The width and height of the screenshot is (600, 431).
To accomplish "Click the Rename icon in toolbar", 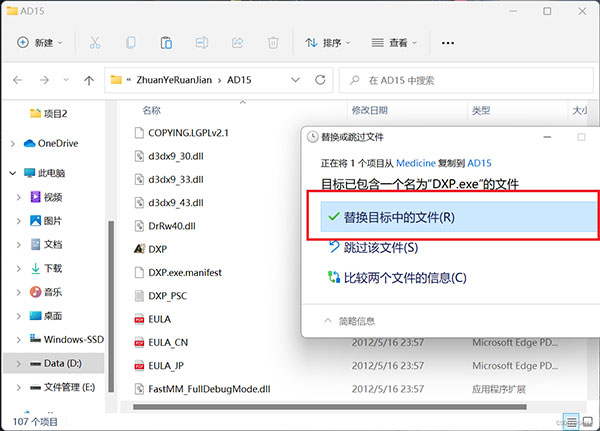I will pos(201,42).
